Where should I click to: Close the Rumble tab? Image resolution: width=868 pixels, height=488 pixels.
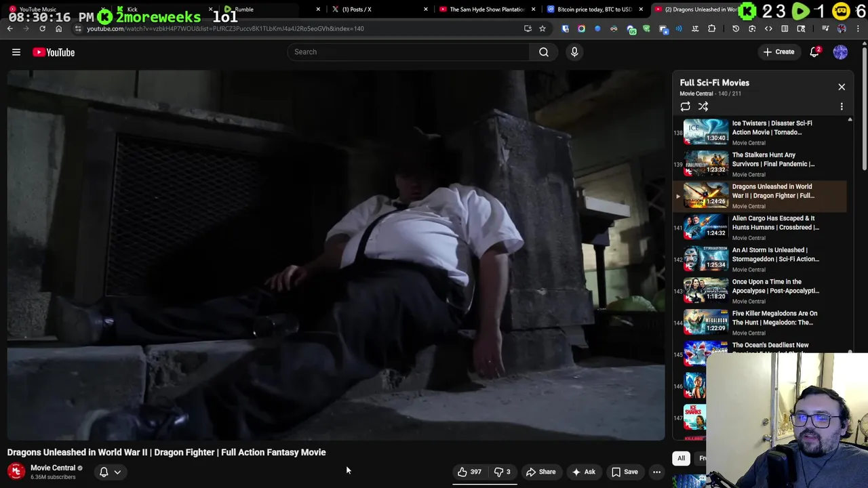pyautogui.click(x=318, y=9)
